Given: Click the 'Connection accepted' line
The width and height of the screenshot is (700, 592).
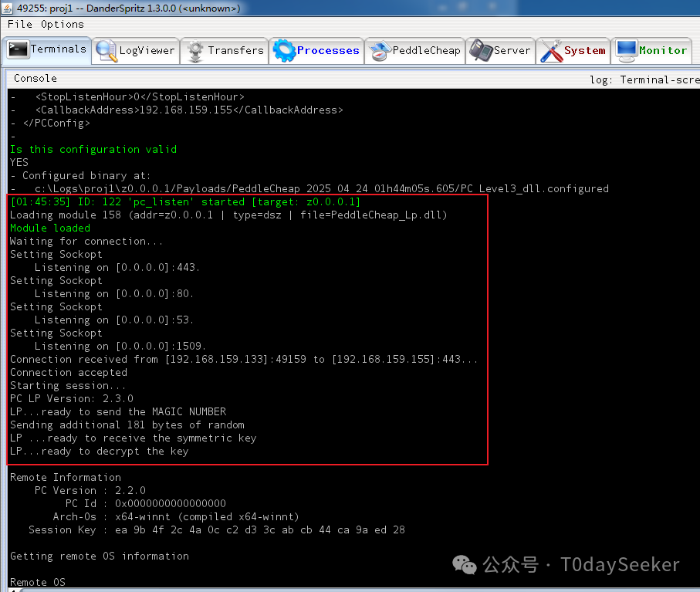Looking at the screenshot, I should pos(69,372).
